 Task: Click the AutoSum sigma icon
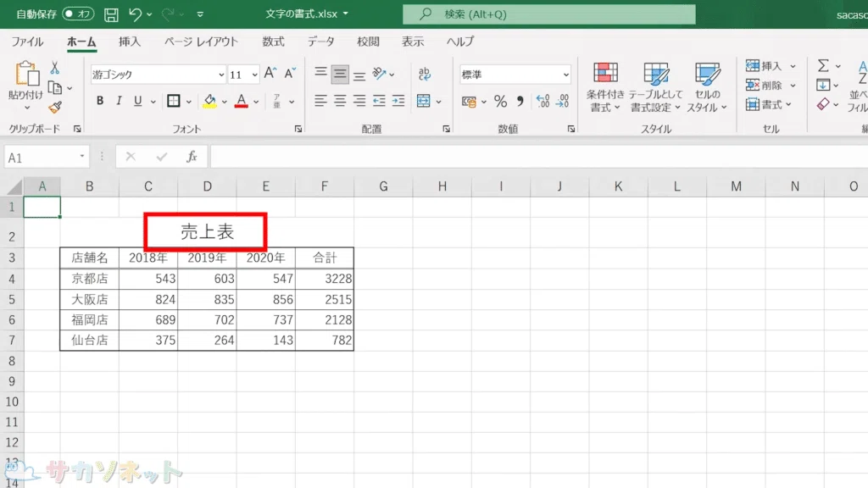point(823,66)
